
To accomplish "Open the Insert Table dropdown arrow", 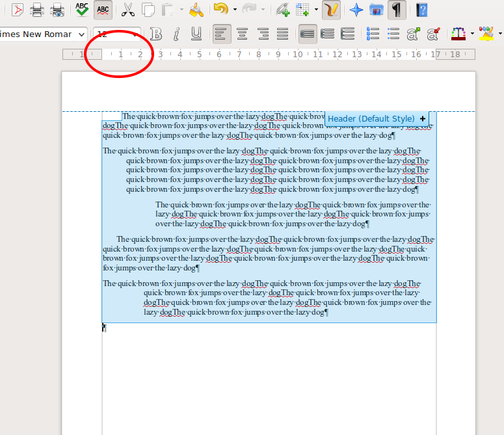I will click(x=316, y=10).
